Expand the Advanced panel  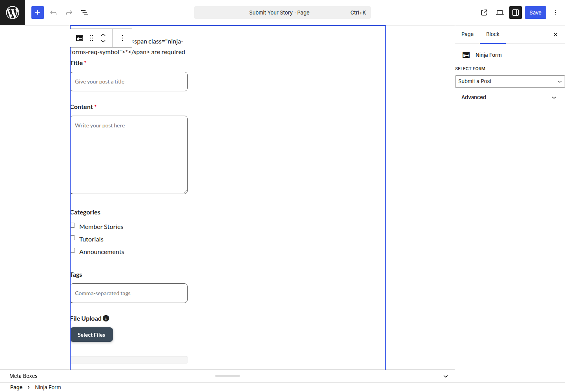pyautogui.click(x=510, y=97)
